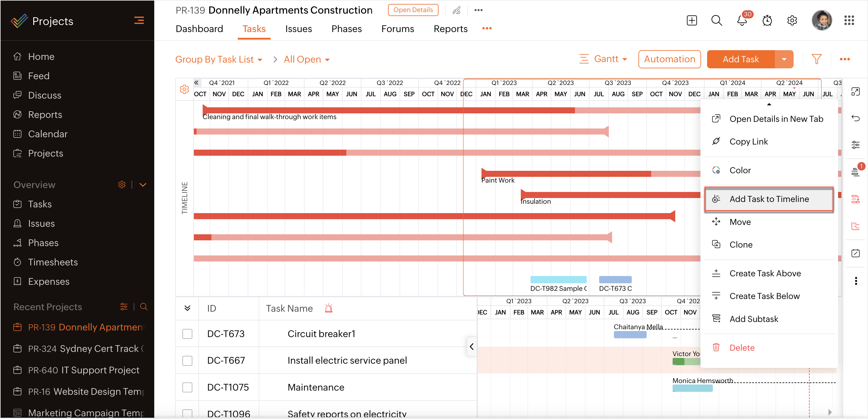The height and width of the screenshot is (419, 868).
Task: Click the global search magnifier icon
Action: [716, 21]
